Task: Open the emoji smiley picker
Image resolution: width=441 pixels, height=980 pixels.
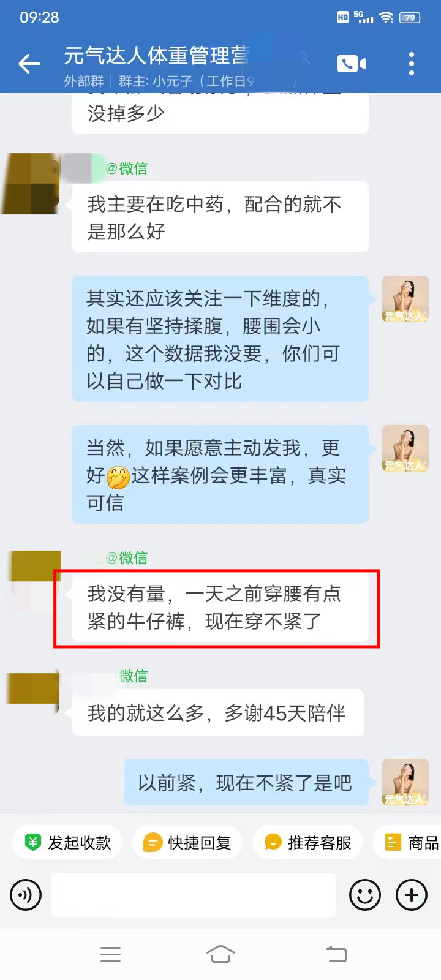Action: pos(365,895)
